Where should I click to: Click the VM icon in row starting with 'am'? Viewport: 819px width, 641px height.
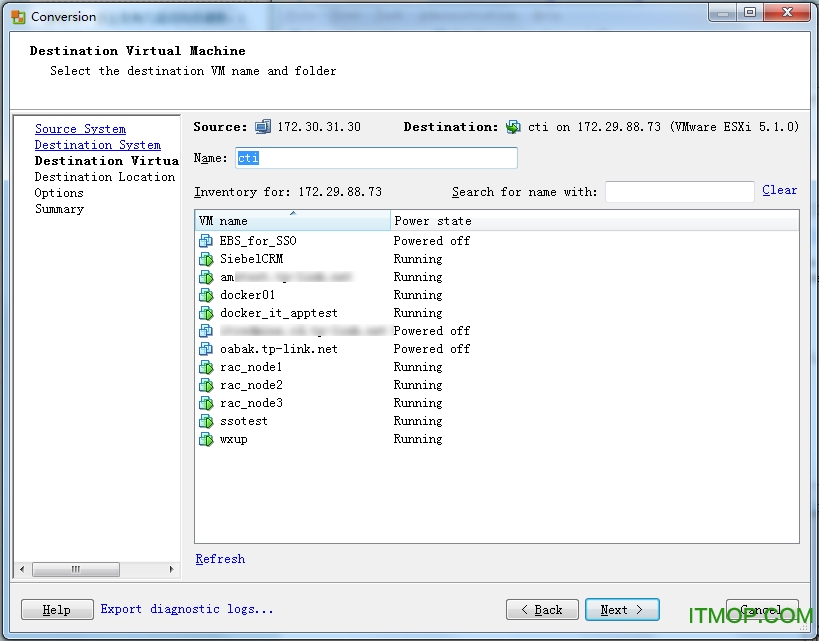pos(206,277)
